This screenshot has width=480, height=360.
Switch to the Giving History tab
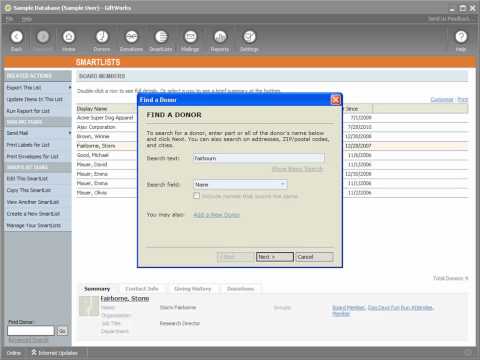193,289
